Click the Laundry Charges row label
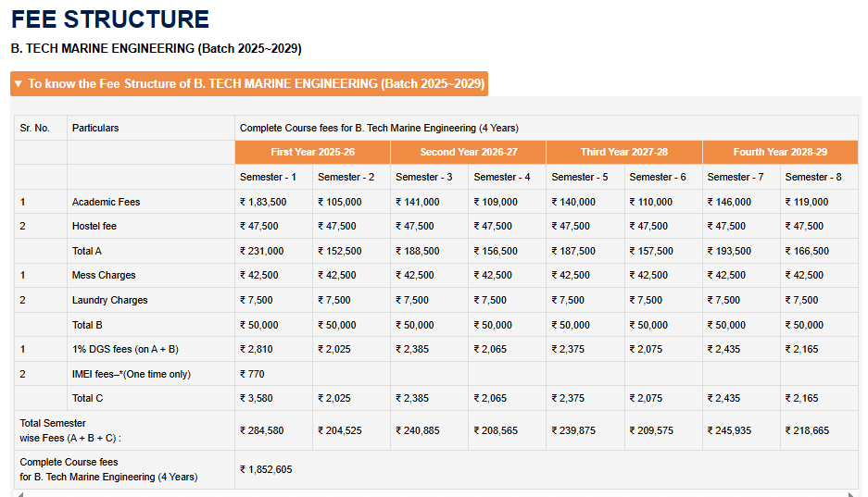This screenshot has width=868, height=497. 109,300
